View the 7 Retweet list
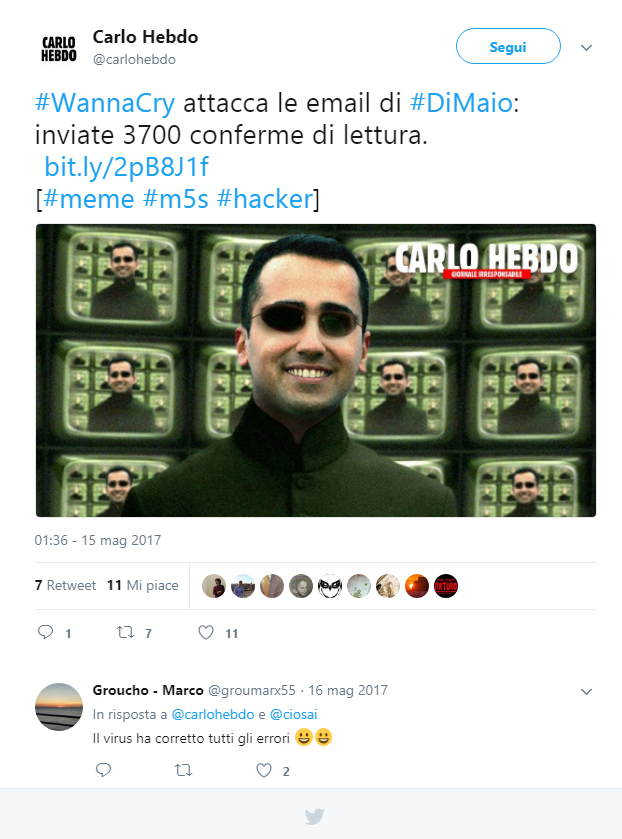The image size is (622, 839). (x=65, y=585)
